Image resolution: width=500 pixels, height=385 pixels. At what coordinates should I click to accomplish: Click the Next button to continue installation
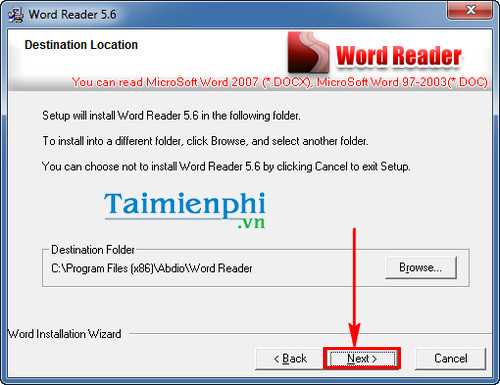pos(362,359)
